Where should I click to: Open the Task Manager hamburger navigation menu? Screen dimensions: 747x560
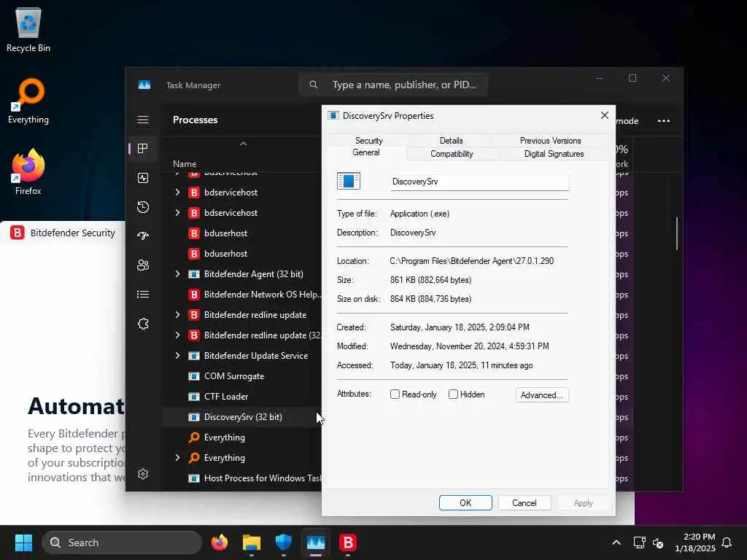click(143, 120)
